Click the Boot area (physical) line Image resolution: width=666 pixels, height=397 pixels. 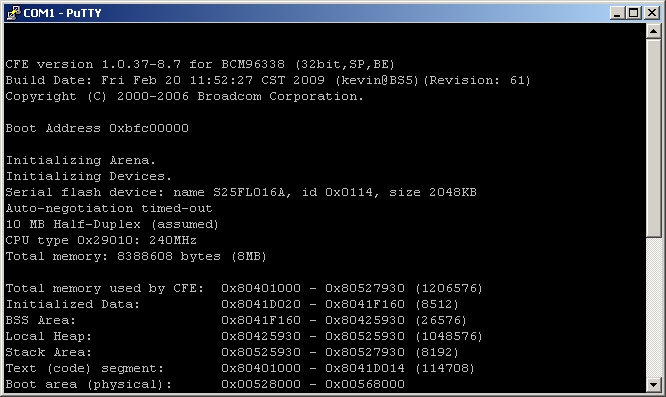coord(205,384)
